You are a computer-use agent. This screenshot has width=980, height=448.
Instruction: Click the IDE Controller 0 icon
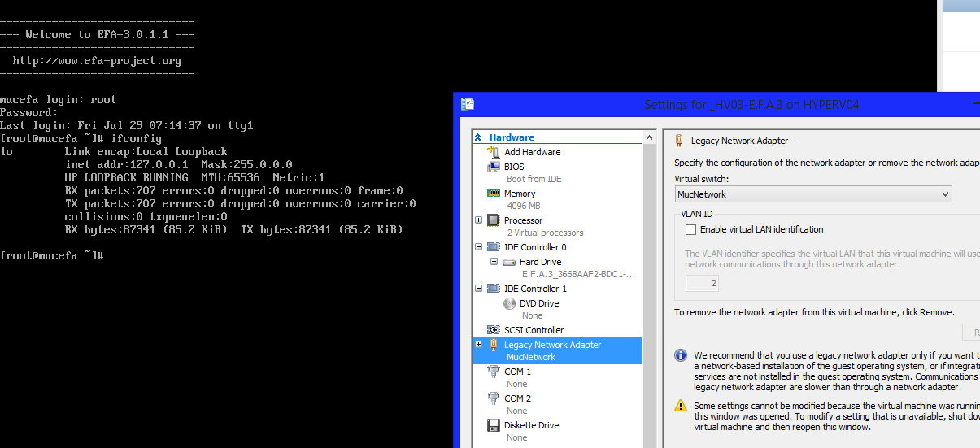(x=494, y=247)
